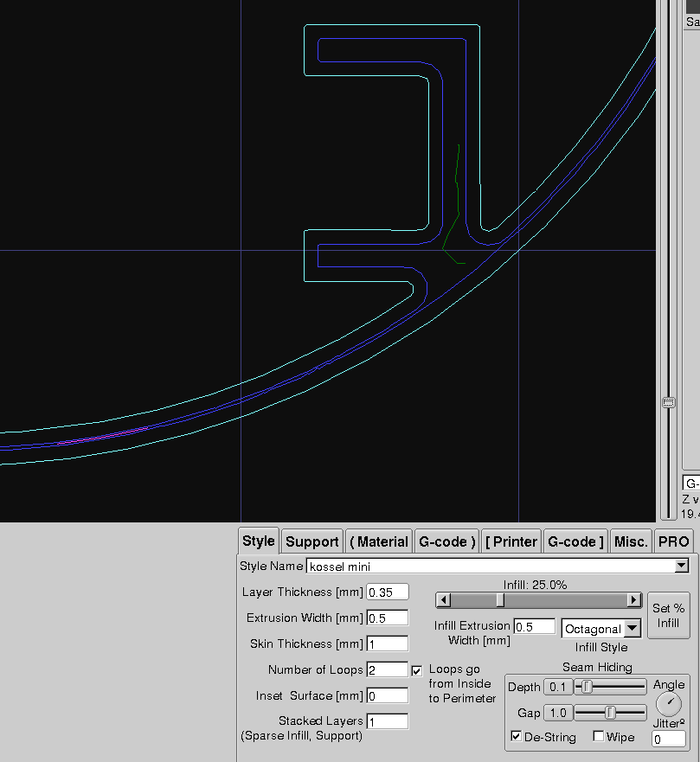Click the seam Angle dial

pos(669,704)
